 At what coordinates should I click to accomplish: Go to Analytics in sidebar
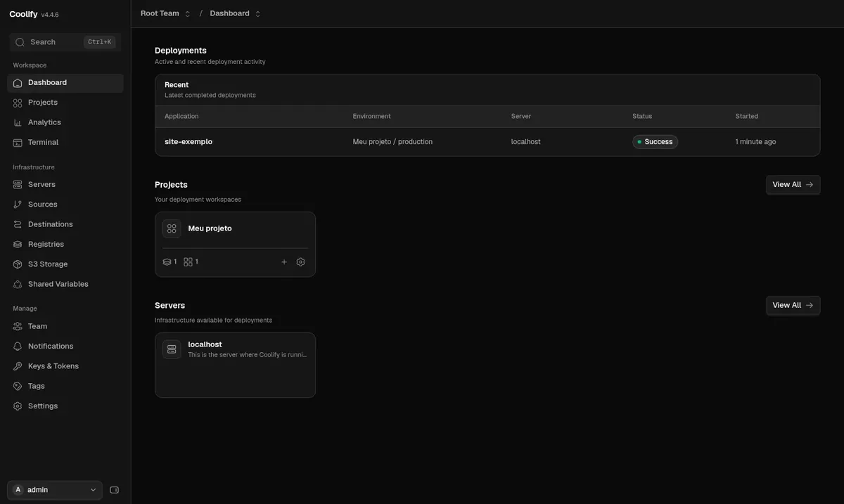pos(65,122)
